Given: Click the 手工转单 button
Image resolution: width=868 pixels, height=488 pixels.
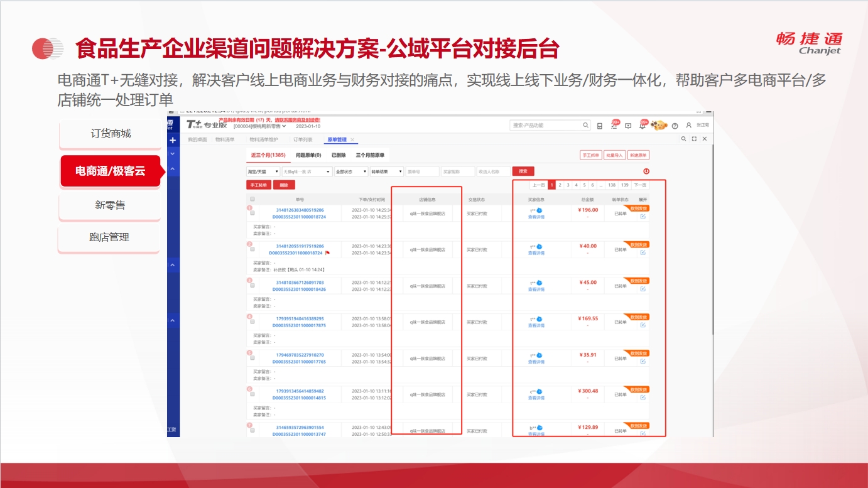Looking at the screenshot, I should click(259, 185).
